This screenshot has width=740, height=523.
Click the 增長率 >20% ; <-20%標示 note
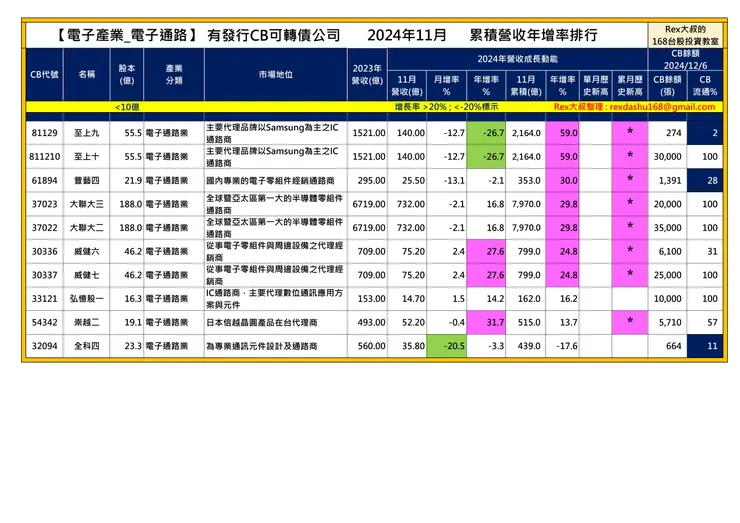click(x=446, y=107)
